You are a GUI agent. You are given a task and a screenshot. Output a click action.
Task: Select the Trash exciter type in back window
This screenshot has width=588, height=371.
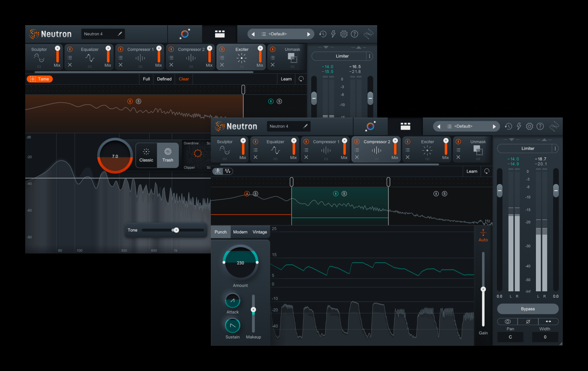[168, 155]
